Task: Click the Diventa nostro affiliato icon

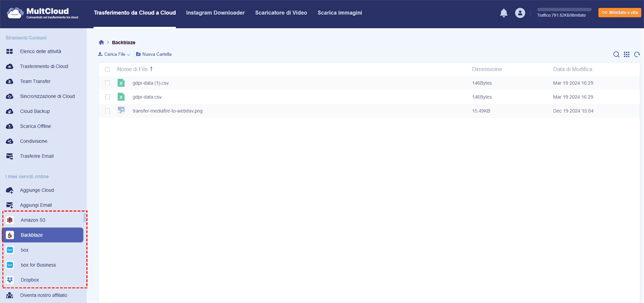Action: 9,295
